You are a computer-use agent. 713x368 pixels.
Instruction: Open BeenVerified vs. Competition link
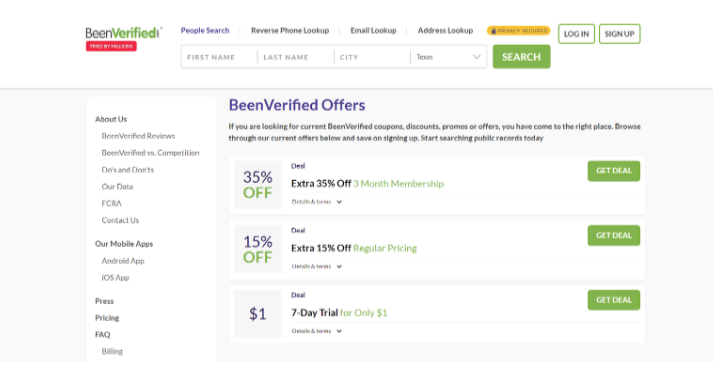pos(151,153)
